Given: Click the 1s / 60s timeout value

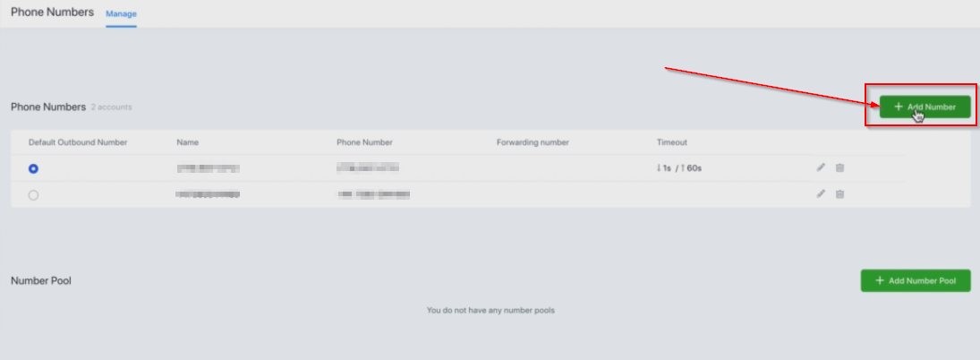Looking at the screenshot, I should pos(678,168).
